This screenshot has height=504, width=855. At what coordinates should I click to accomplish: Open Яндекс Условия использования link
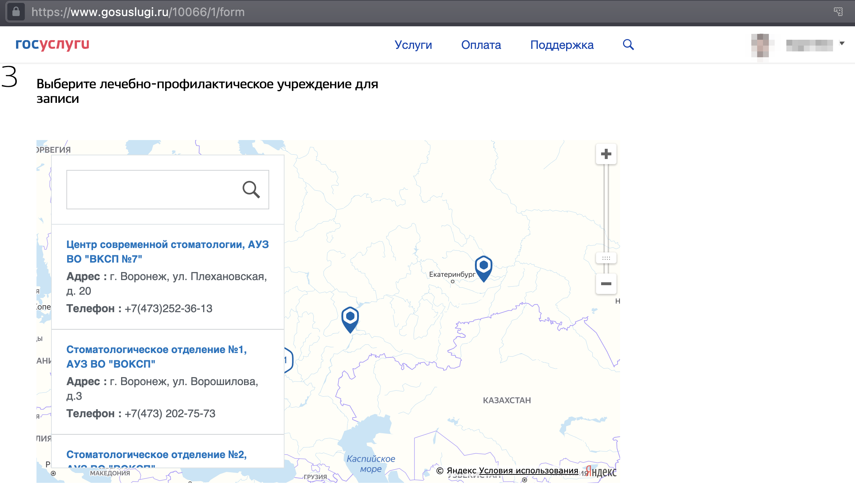coord(529,470)
